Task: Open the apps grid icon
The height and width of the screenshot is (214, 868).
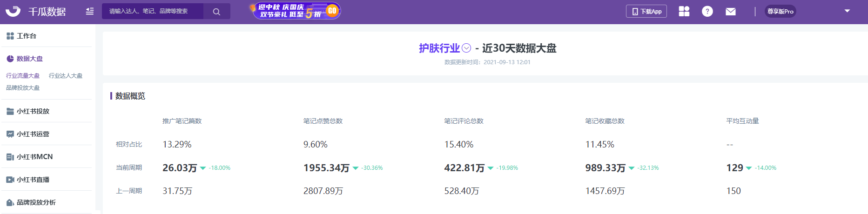Action: [684, 11]
